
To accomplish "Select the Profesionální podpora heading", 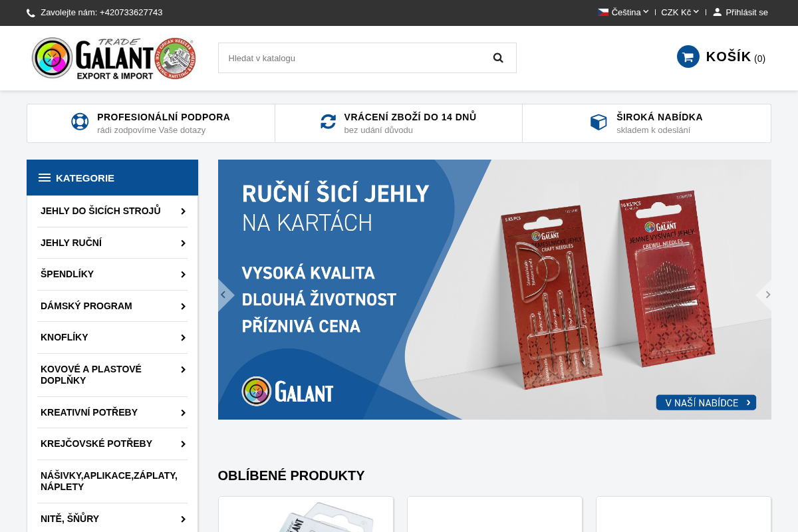I will 164,117.
